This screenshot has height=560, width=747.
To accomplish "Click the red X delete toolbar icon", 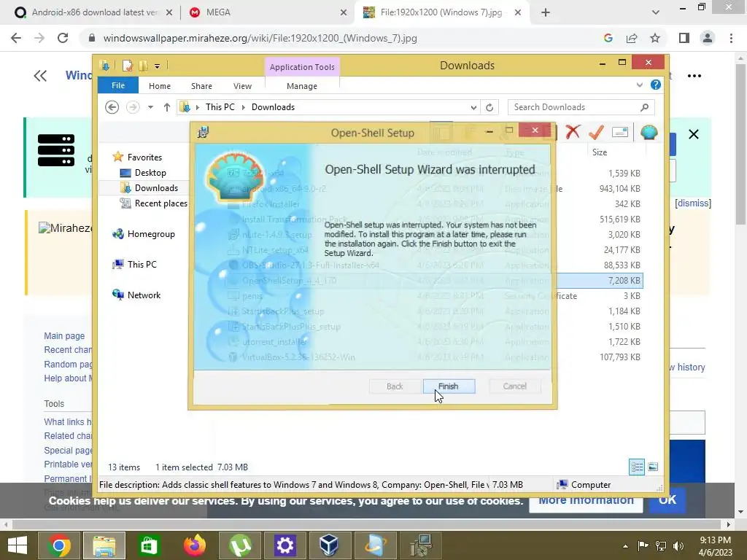I will 573,132.
